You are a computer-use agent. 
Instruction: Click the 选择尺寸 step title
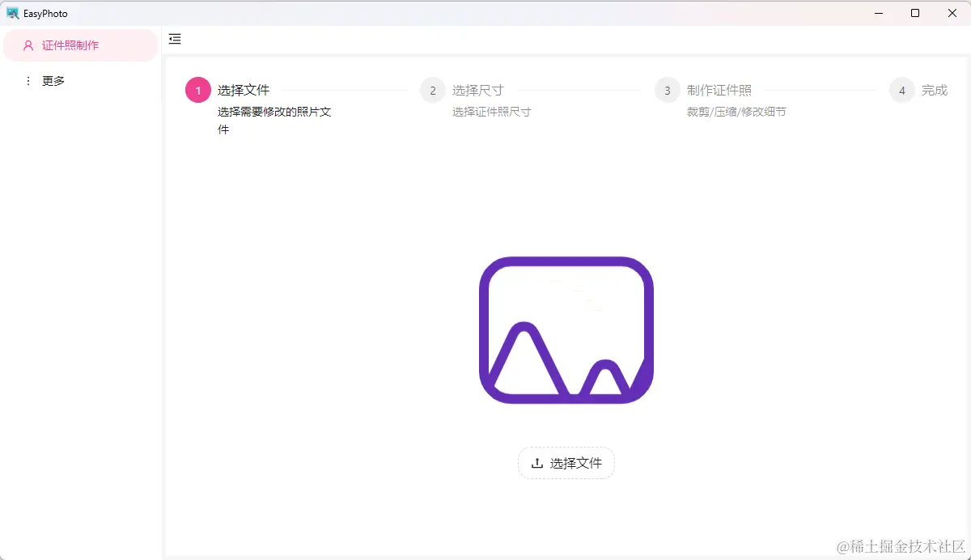pos(478,90)
